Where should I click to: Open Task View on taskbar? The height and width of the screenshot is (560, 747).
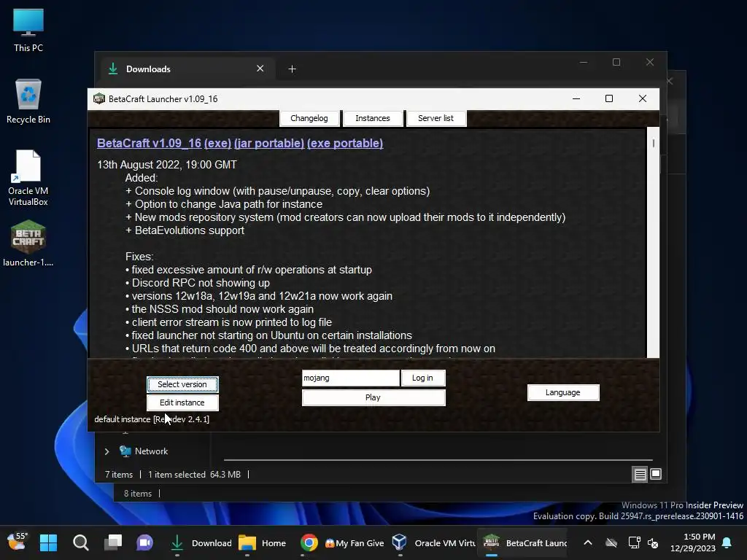tap(113, 542)
